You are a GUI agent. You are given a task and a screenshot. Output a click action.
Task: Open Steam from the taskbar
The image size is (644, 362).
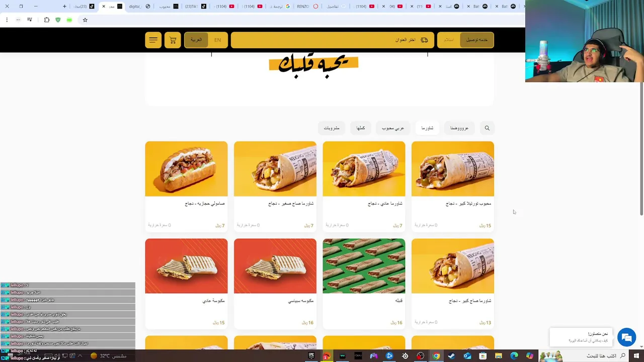451,356
